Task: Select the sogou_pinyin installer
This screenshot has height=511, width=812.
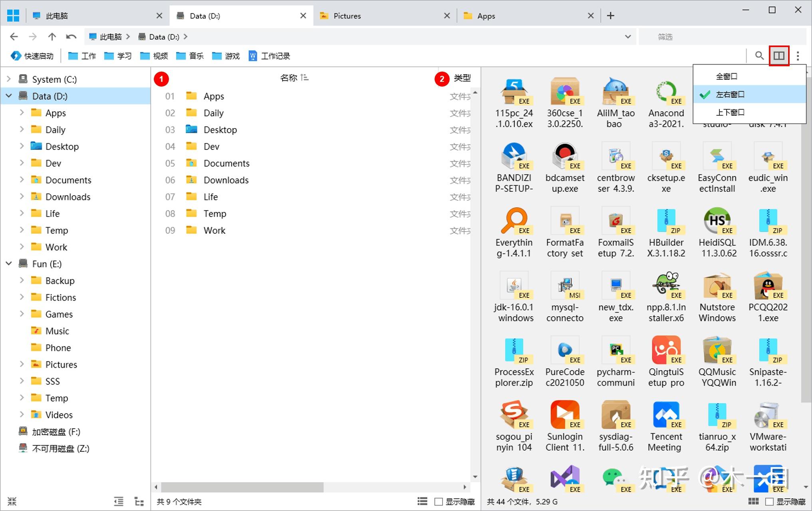Action: tap(514, 427)
